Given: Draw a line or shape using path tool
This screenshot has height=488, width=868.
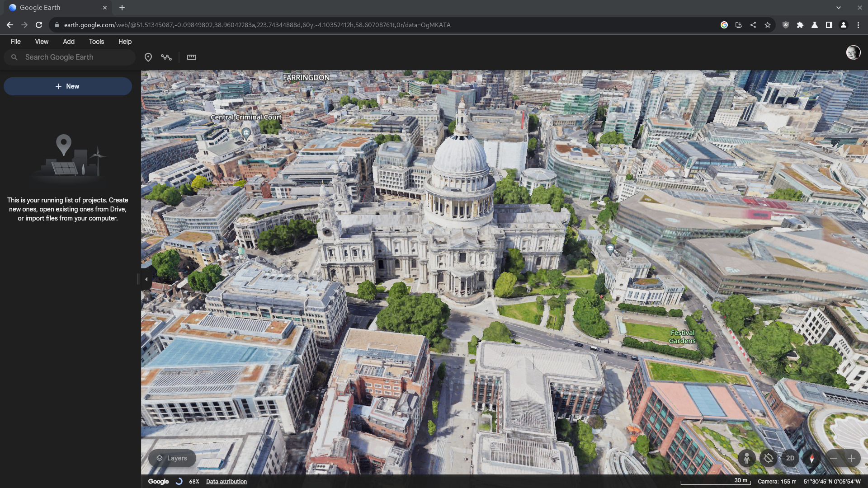Looking at the screenshot, I should pyautogui.click(x=166, y=57).
